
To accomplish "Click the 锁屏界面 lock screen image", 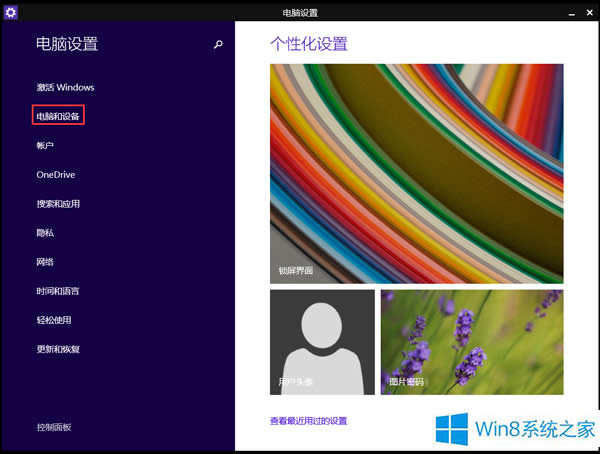I will point(416,173).
